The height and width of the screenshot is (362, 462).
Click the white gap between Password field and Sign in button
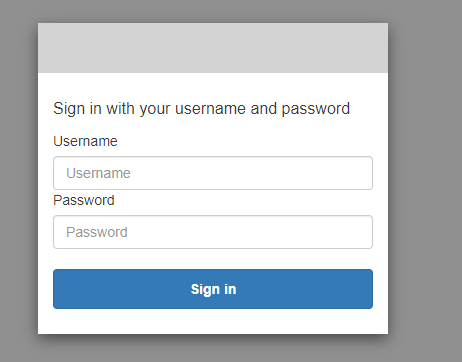(213, 259)
